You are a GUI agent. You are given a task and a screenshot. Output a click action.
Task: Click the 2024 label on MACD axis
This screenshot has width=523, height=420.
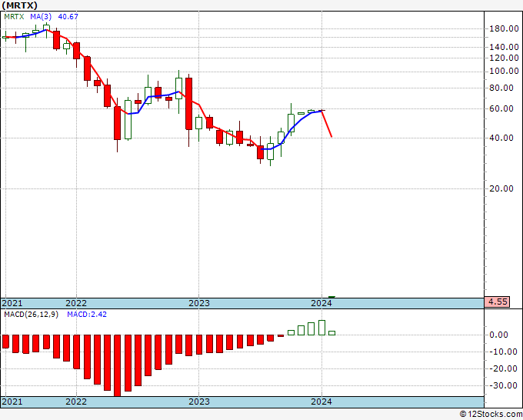point(321,402)
